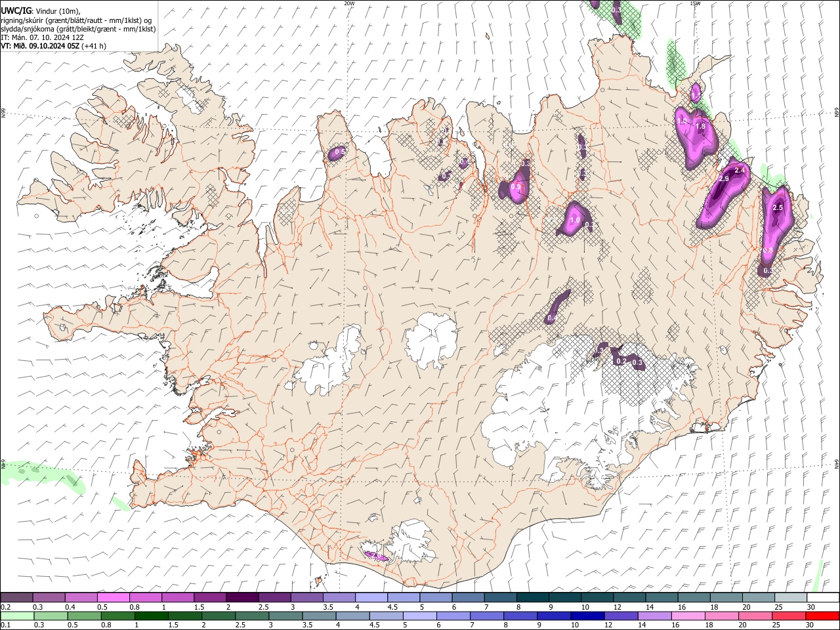The image size is (840, 630).
Task: Click the '0.5' precipitation value in northwest
Action: [x=340, y=152]
